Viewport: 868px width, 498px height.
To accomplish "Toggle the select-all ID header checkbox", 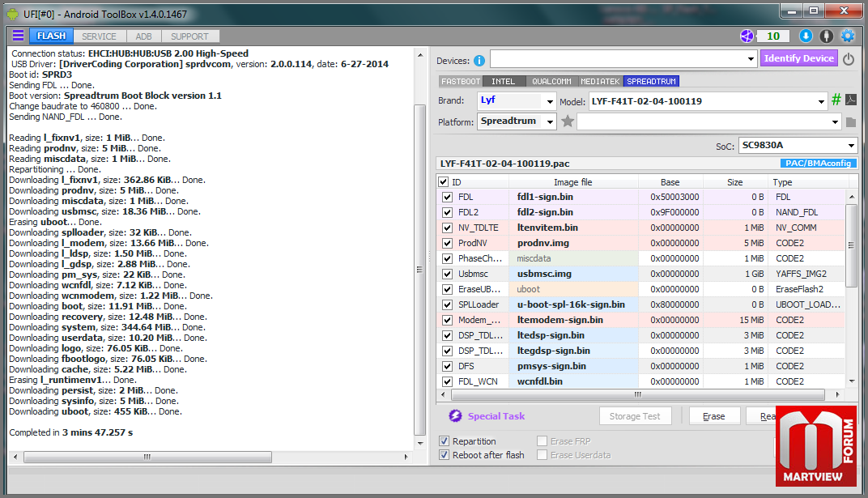I will coord(443,181).
